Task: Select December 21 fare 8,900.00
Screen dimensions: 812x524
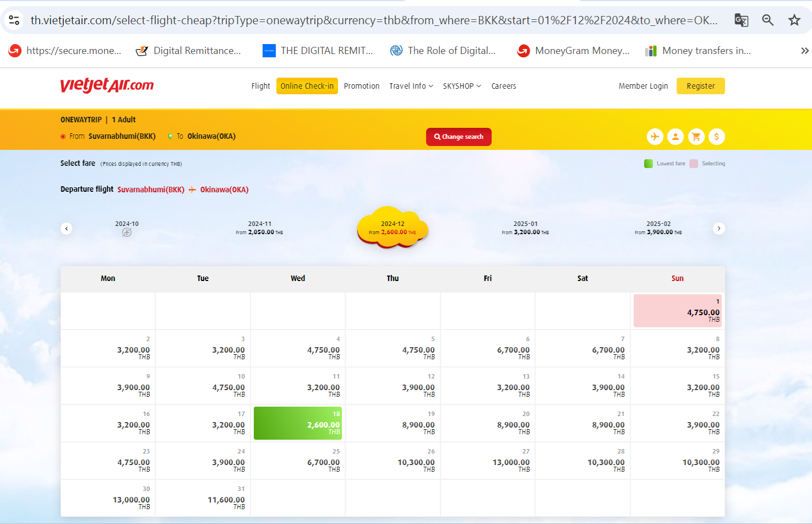Action: click(x=583, y=423)
